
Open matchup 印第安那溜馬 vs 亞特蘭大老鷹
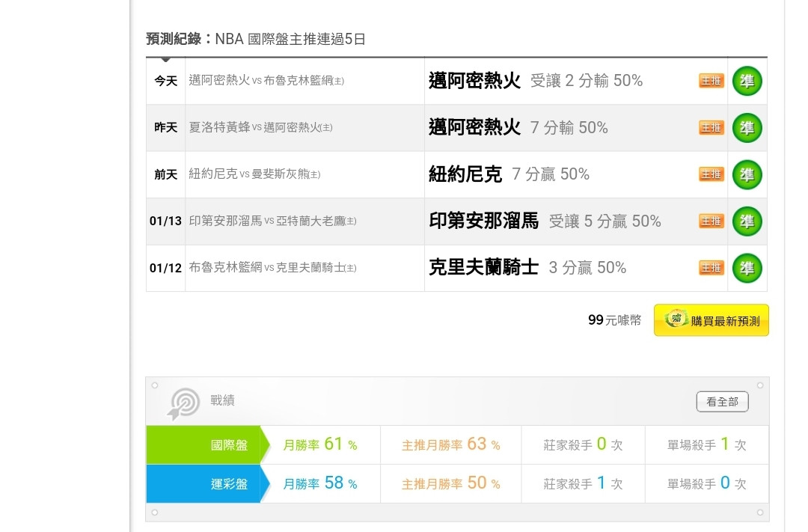272,221
